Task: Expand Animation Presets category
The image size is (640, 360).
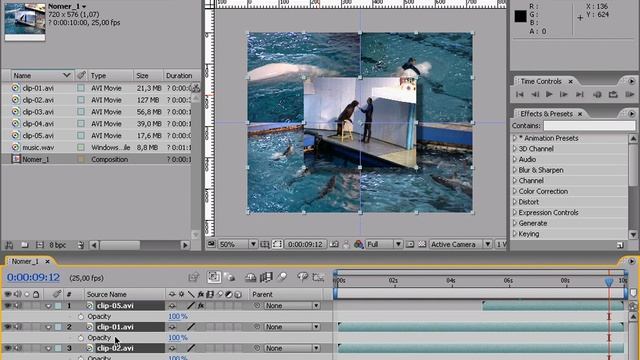Action: [515, 138]
